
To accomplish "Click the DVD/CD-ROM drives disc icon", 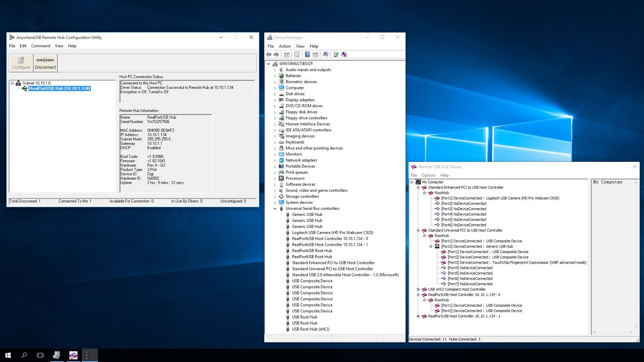I will 281,106.
